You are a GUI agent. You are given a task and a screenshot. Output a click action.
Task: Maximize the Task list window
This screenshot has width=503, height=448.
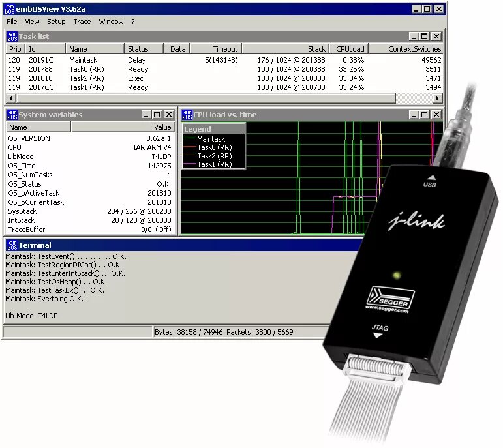(425, 37)
